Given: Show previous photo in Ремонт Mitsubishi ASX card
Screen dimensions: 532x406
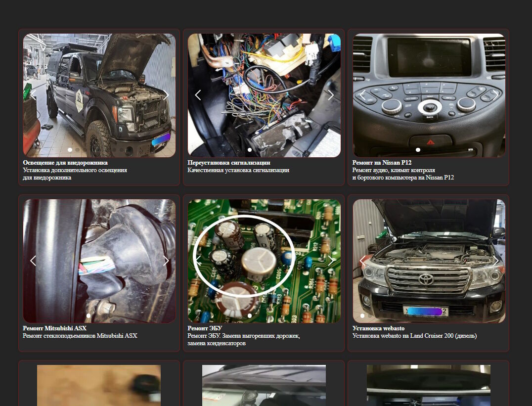Looking at the screenshot, I should [x=33, y=261].
